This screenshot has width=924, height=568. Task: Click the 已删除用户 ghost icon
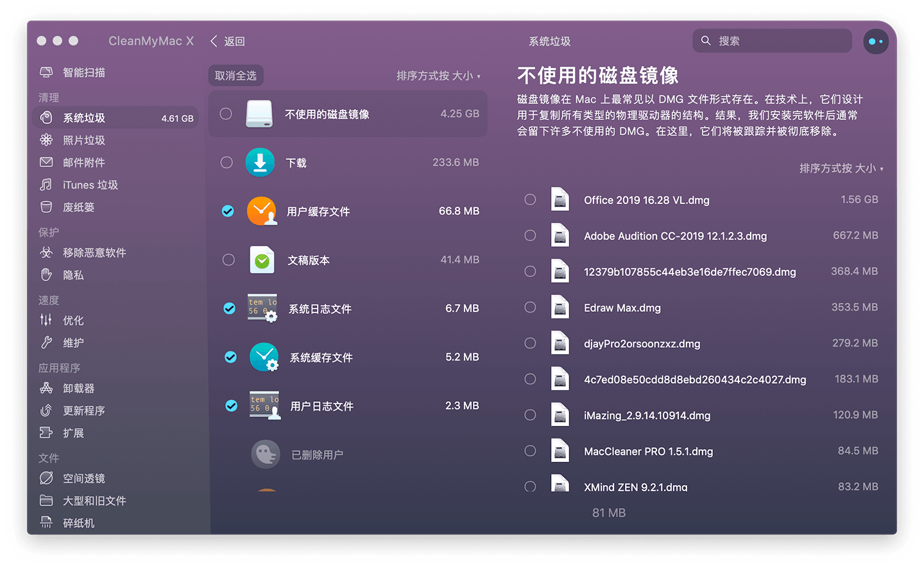click(266, 454)
